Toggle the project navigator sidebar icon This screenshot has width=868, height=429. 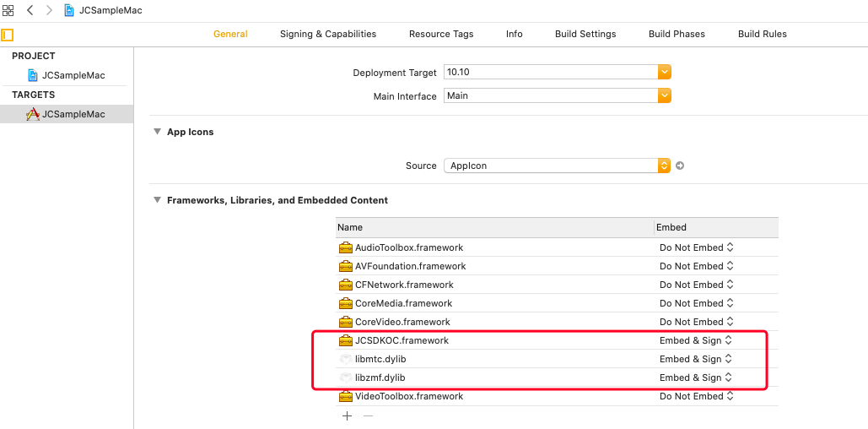[8, 35]
